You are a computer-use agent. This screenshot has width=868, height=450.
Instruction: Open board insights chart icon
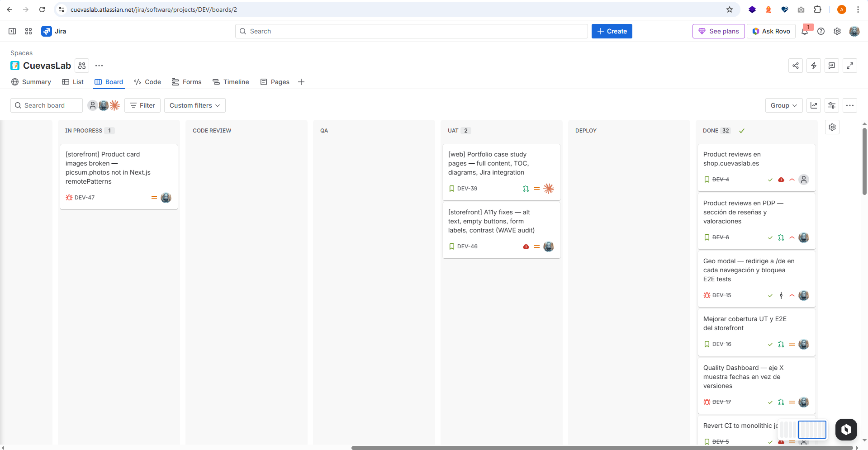(814, 105)
